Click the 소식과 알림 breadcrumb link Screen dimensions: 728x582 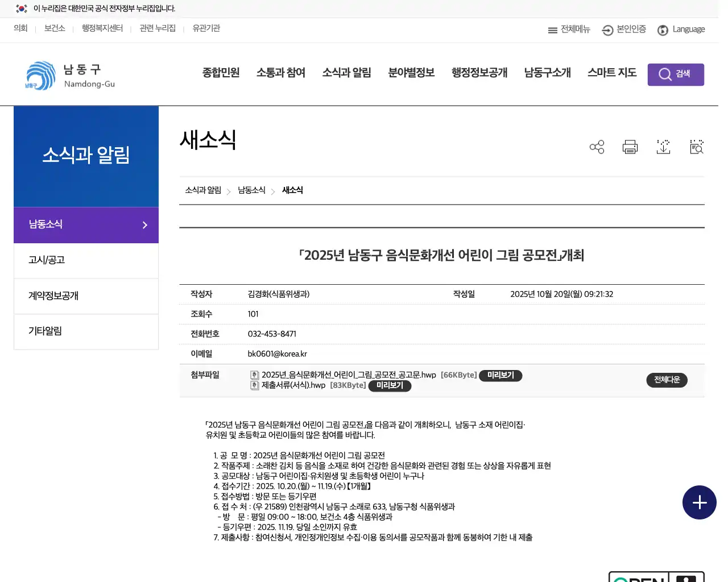pos(202,190)
